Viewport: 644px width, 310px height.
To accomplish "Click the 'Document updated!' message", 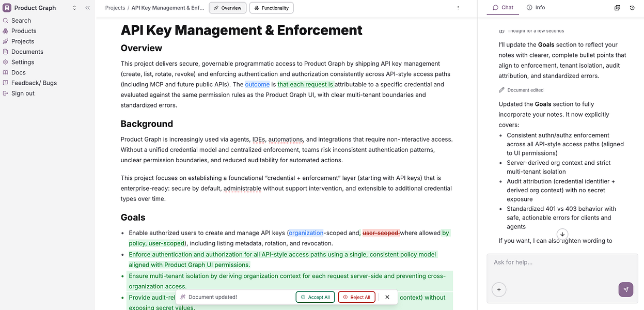I will 213,297.
